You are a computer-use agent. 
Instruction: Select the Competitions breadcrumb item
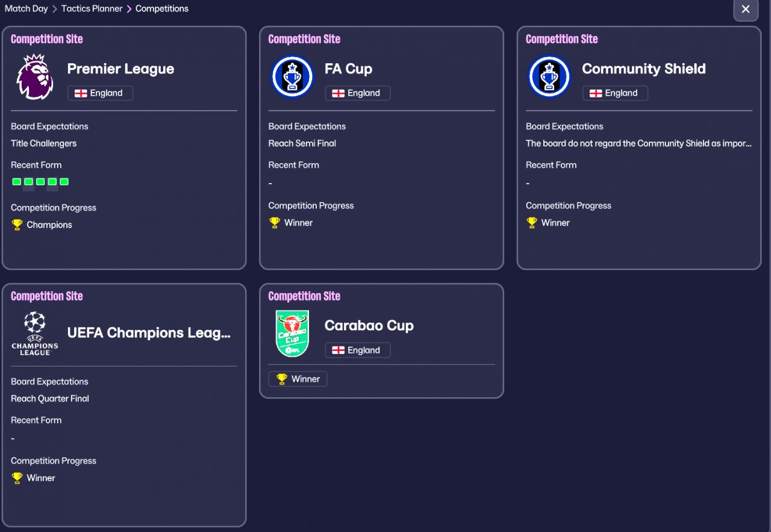point(161,8)
